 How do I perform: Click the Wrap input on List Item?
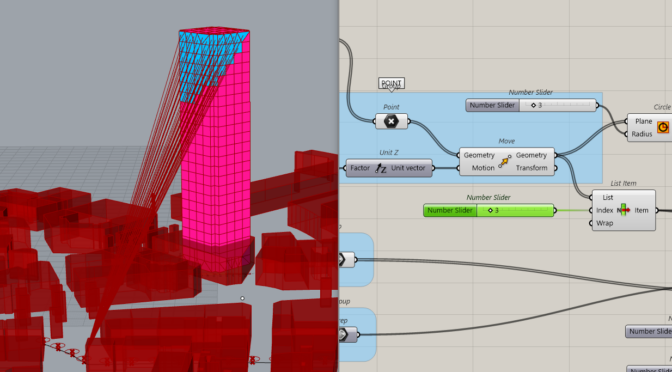coord(604,223)
